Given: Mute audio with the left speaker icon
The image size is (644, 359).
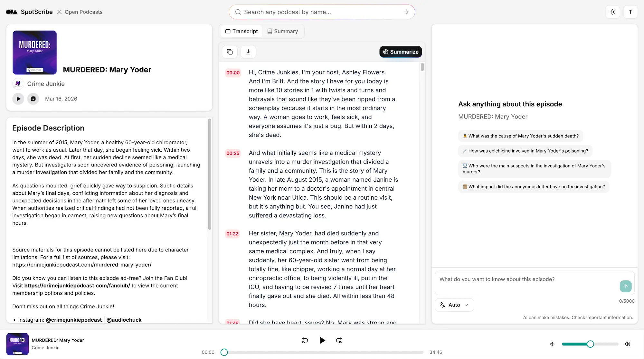Looking at the screenshot, I should pos(552,344).
